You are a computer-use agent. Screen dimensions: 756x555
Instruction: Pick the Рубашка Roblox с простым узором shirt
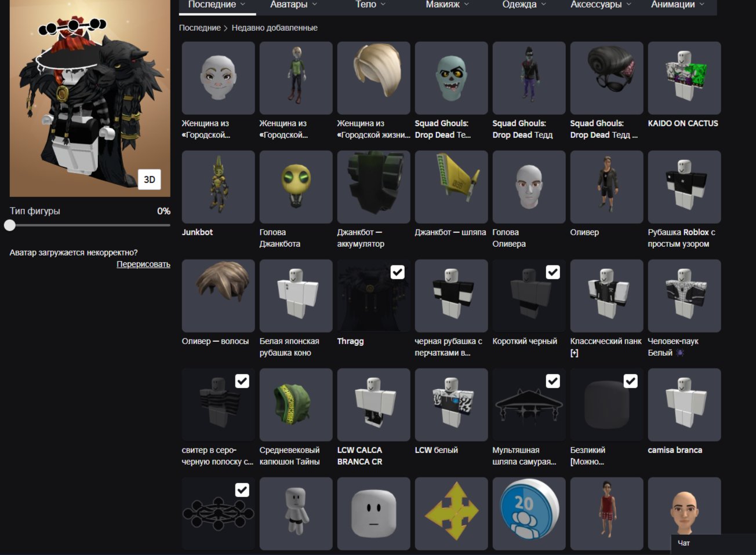(x=684, y=187)
